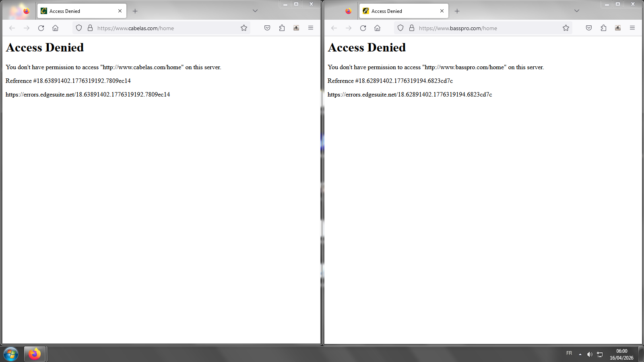The height and width of the screenshot is (362, 644).
Task: Open the network tray icon
Action: click(600, 354)
